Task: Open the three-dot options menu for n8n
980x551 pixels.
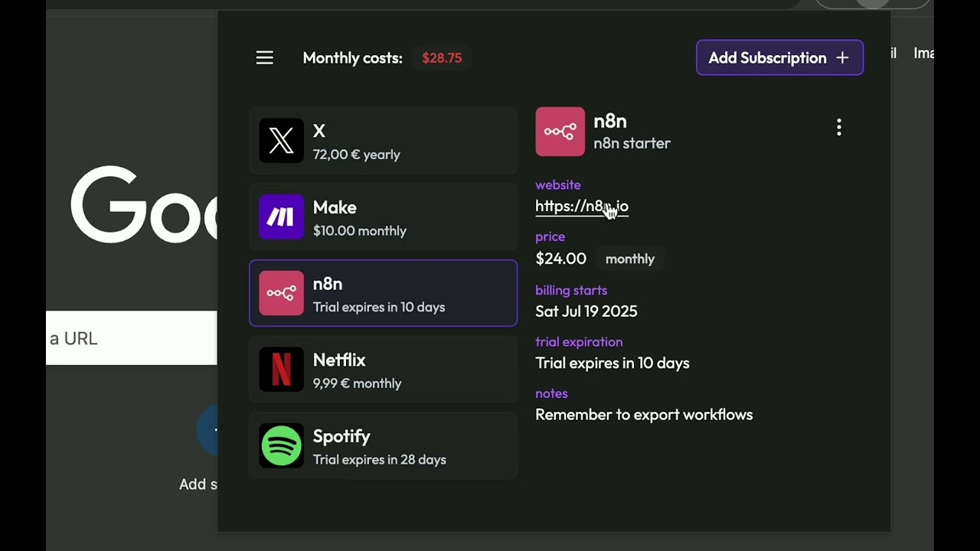Action: [839, 127]
